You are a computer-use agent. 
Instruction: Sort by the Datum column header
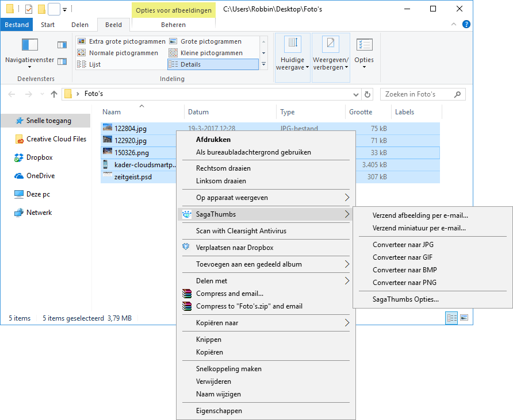pos(198,112)
